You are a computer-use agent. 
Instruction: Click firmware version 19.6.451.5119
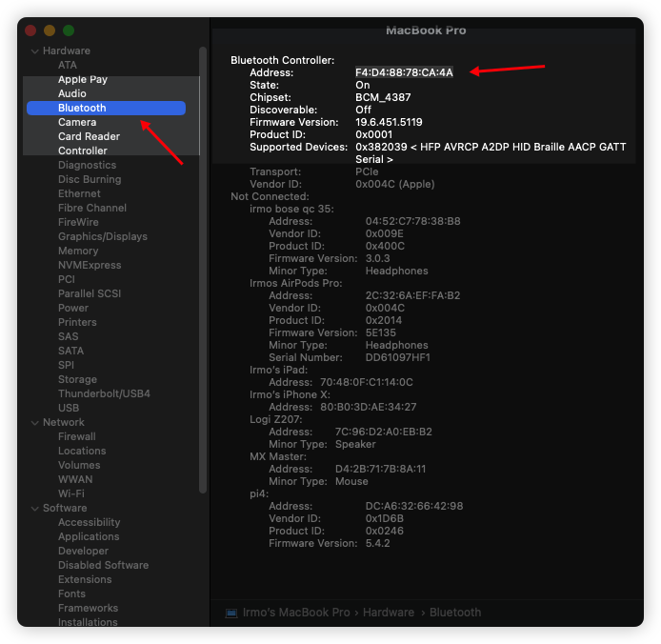coord(389,122)
